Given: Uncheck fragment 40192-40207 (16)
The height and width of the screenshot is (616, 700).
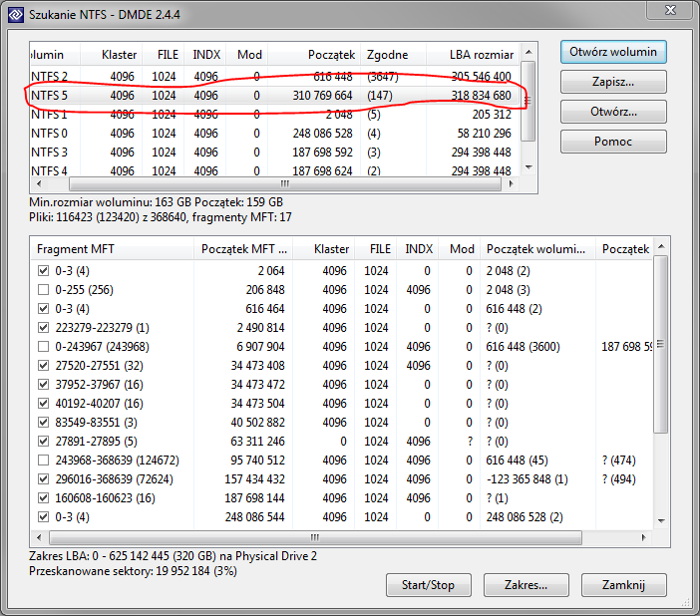Looking at the screenshot, I should pyautogui.click(x=43, y=403).
